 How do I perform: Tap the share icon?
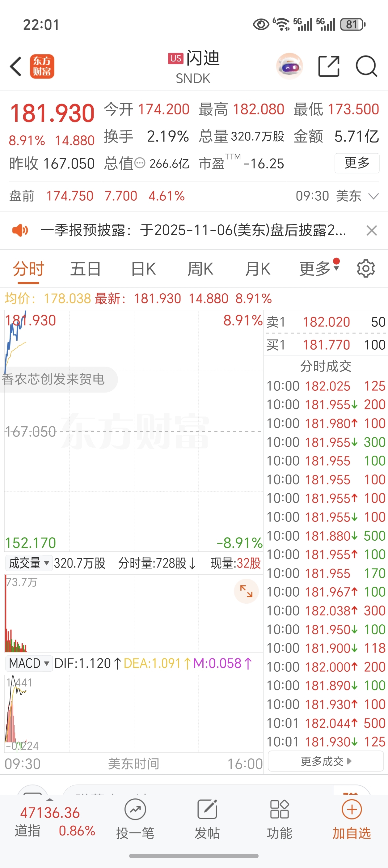pos(329,66)
